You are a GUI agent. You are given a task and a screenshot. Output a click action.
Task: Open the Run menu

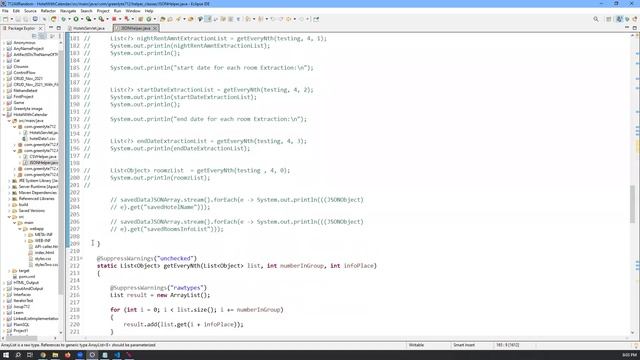point(118,11)
